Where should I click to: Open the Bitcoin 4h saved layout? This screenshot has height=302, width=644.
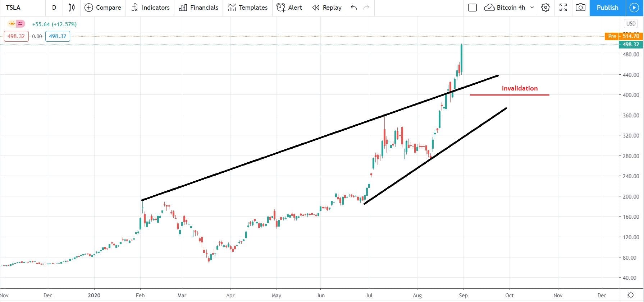click(505, 8)
